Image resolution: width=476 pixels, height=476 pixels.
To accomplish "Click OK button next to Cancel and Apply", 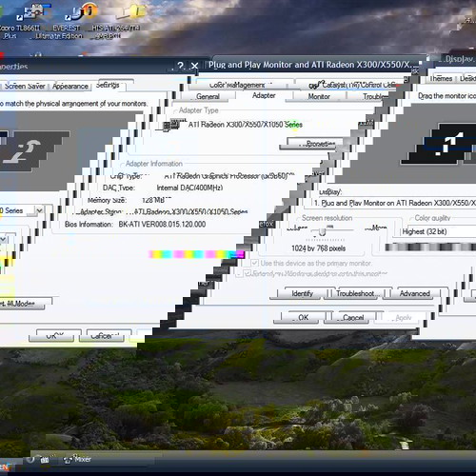I will click(303, 317).
